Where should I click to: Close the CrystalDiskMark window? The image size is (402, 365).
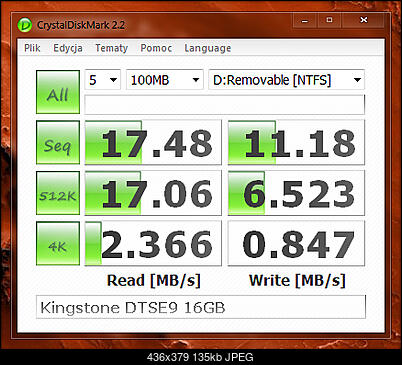coord(364,21)
